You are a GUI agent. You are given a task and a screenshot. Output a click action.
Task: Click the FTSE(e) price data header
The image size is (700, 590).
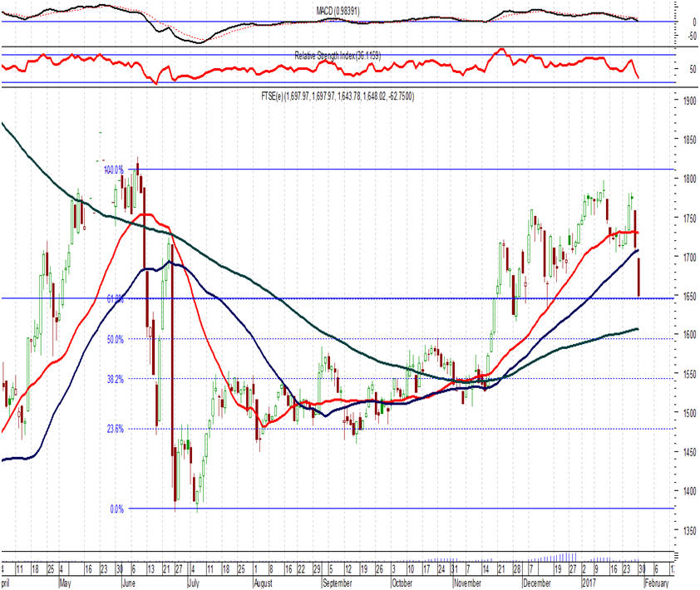point(338,96)
